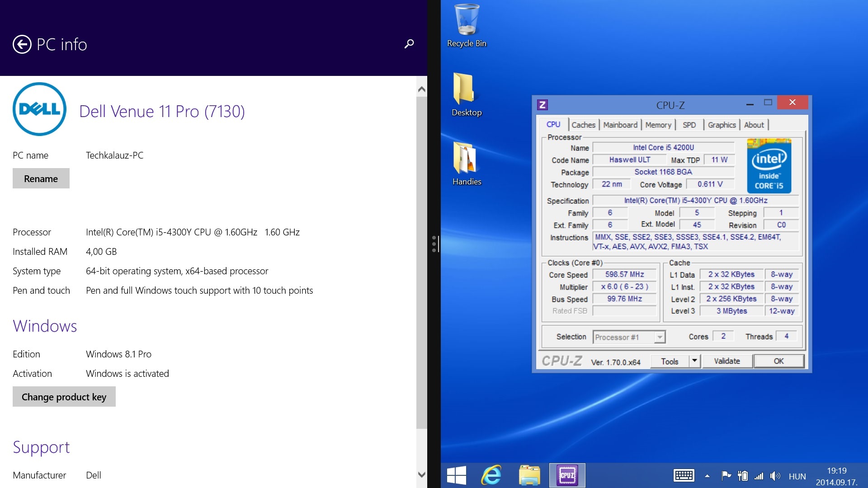Open the Graphics tab
The image size is (868, 488).
[722, 125]
